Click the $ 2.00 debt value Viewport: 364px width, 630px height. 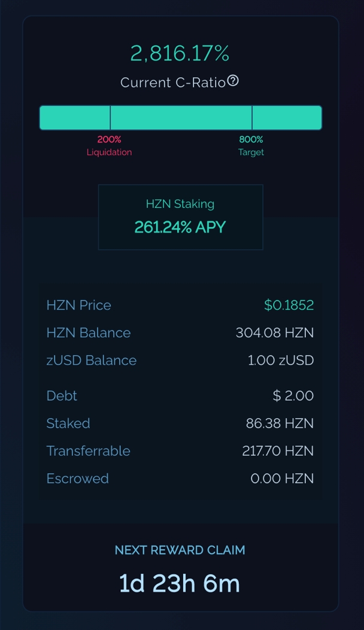tap(293, 395)
